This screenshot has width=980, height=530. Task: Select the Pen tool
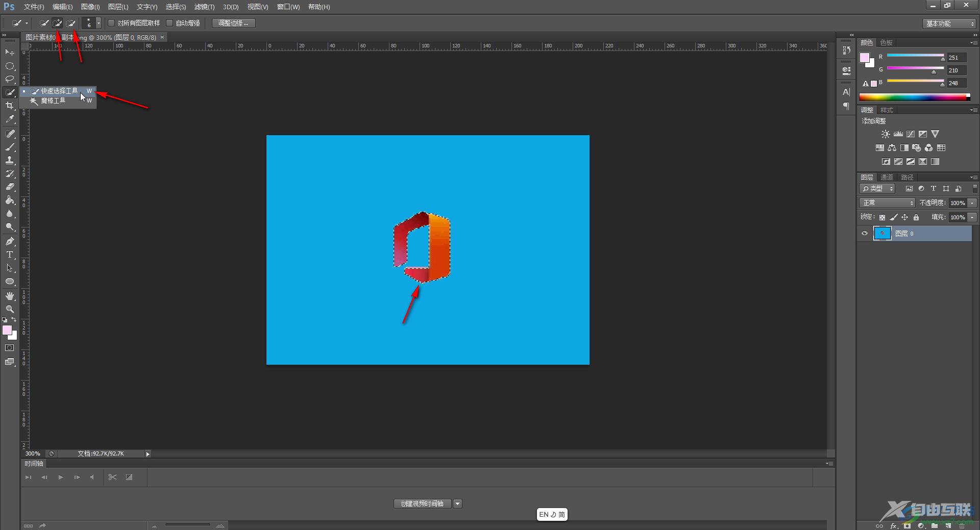[x=10, y=241]
